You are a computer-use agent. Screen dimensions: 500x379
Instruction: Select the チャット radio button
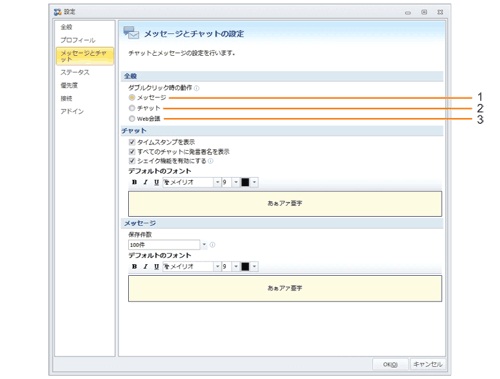pyautogui.click(x=132, y=108)
